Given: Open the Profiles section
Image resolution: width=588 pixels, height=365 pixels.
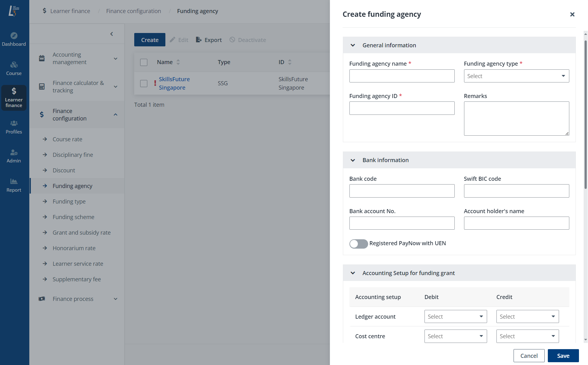Looking at the screenshot, I should coord(14,127).
